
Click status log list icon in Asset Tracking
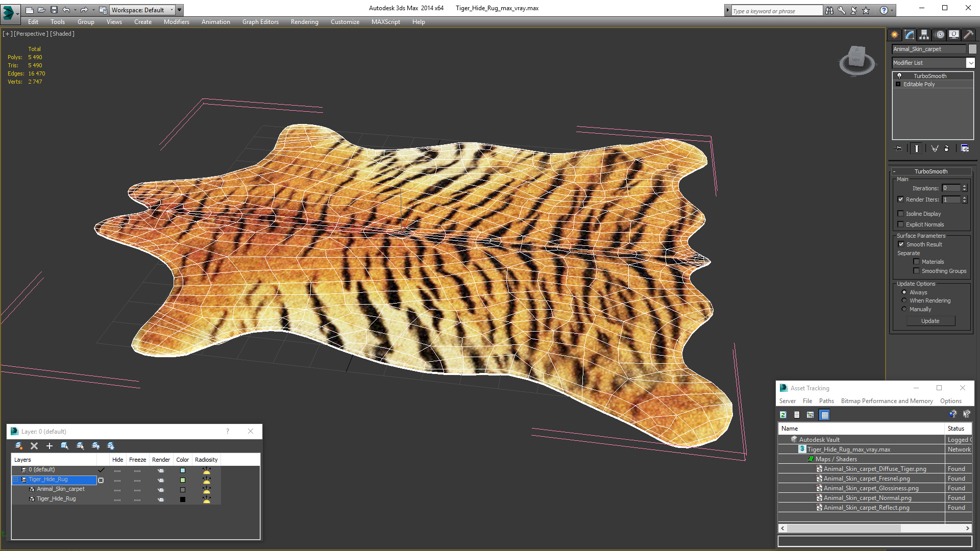pyautogui.click(x=797, y=415)
